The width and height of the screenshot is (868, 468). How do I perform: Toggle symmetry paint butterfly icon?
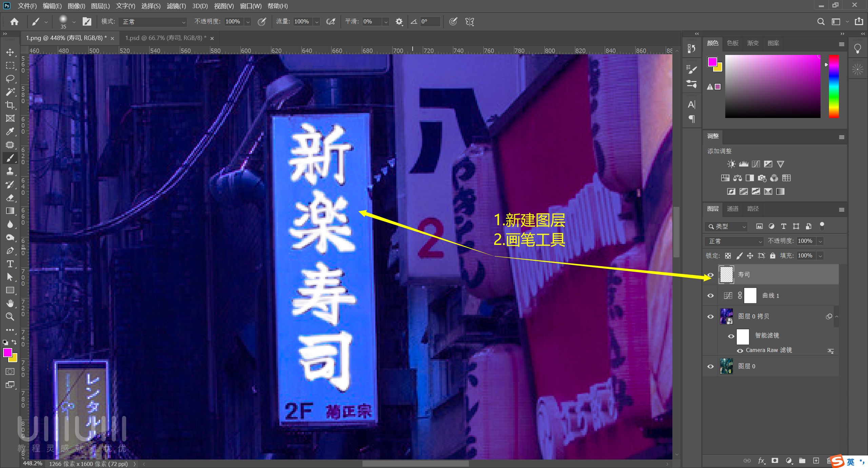(469, 22)
